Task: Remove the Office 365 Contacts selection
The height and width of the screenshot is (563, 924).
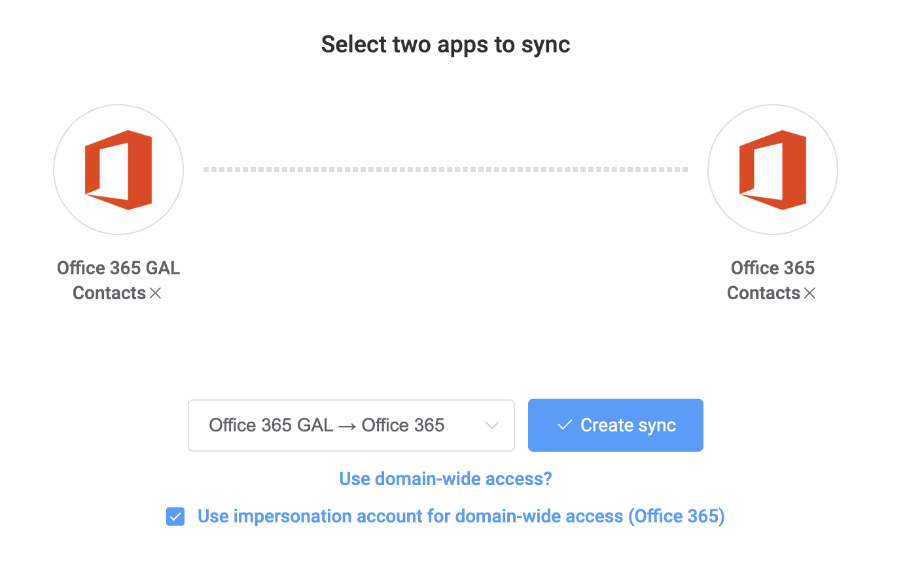Action: tap(810, 294)
